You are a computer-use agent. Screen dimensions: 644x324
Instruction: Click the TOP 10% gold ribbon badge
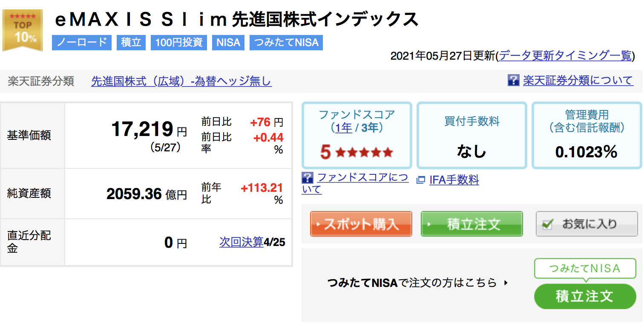coord(23,30)
